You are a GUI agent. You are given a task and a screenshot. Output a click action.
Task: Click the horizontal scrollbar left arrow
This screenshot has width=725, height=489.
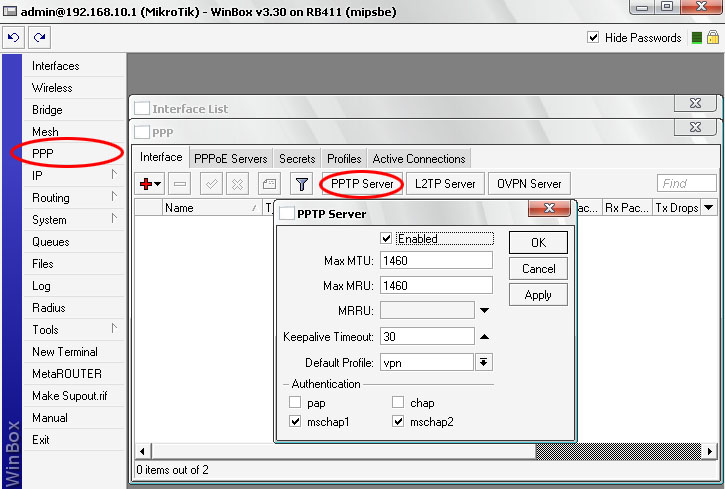(143, 451)
